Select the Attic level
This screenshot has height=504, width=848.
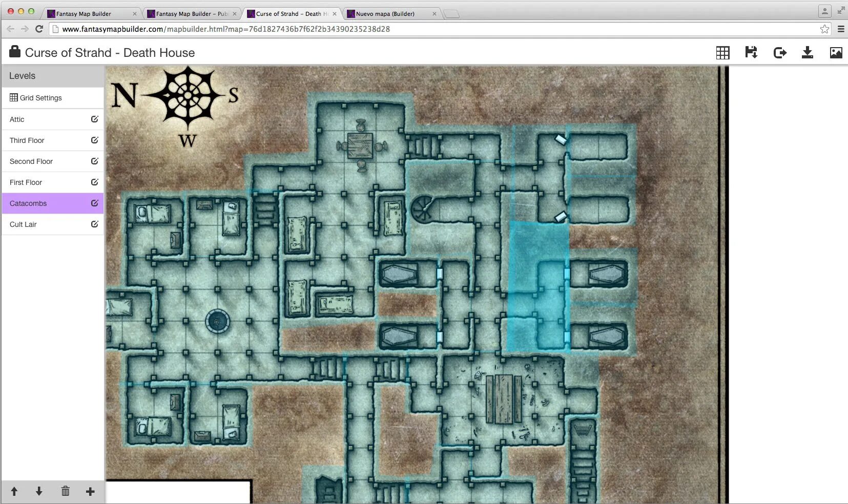[x=53, y=119]
